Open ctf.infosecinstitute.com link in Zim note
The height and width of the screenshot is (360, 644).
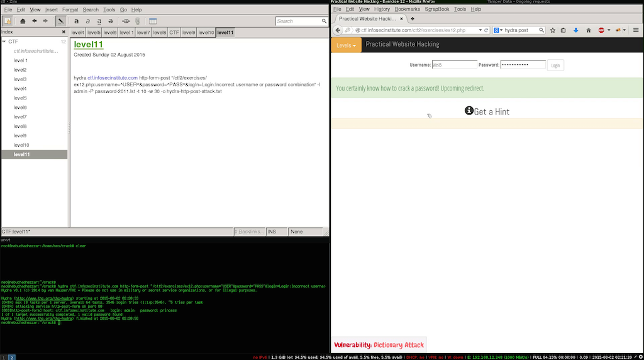(x=113, y=77)
